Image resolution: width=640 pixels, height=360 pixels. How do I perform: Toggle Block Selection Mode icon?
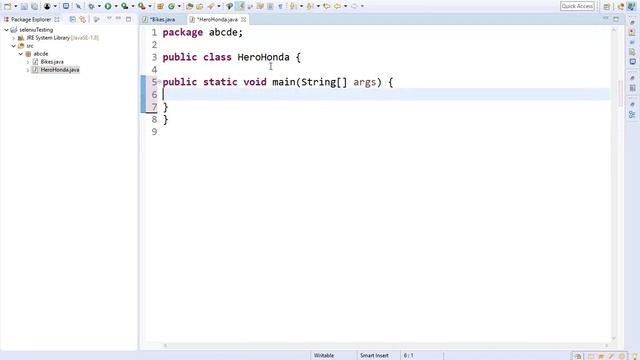pos(270,6)
